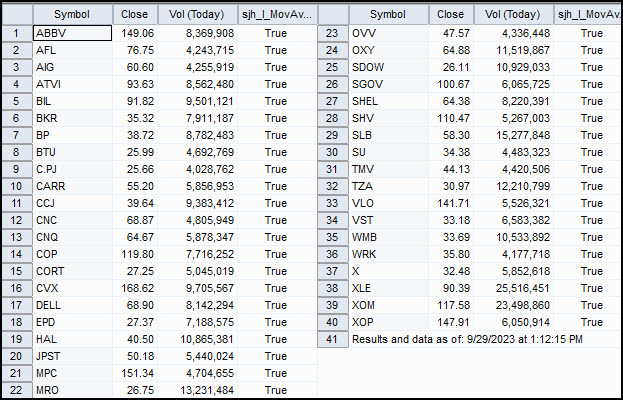Click the volume value 23,498,860
Image resolution: width=623 pixels, height=400 pixels.
point(523,305)
